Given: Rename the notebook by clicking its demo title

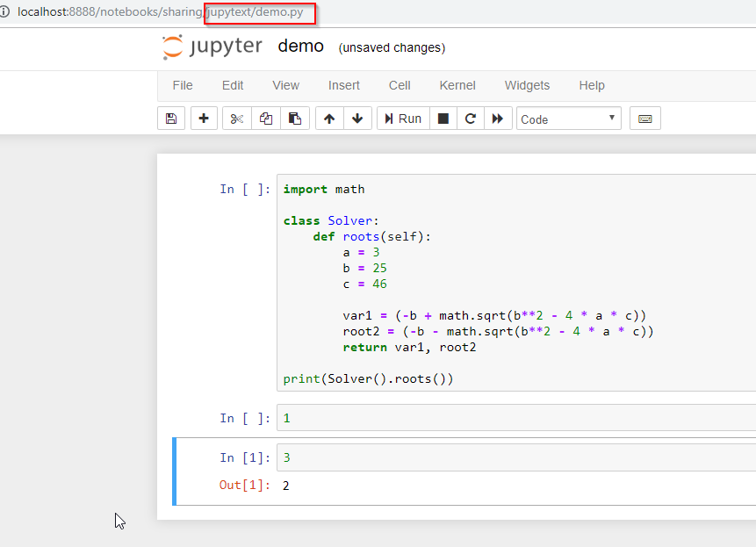Looking at the screenshot, I should (301, 46).
